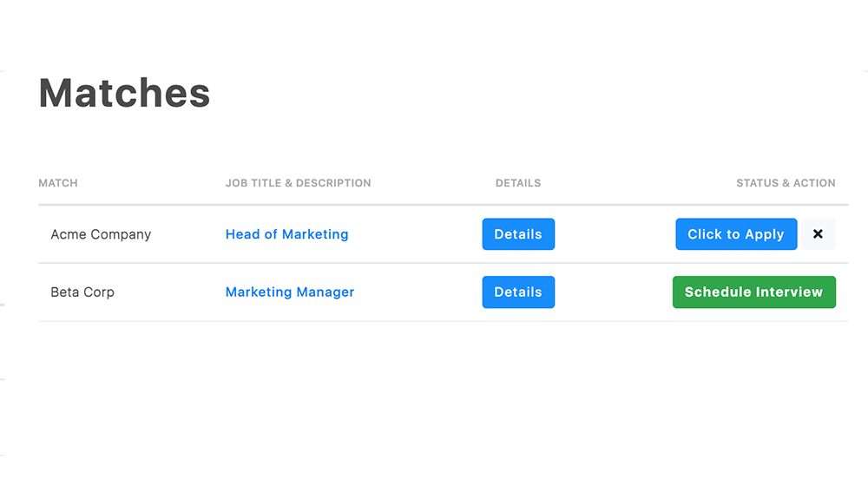The height and width of the screenshot is (492, 868).
Task: View Details for the Beta Corp match
Action: coord(518,292)
